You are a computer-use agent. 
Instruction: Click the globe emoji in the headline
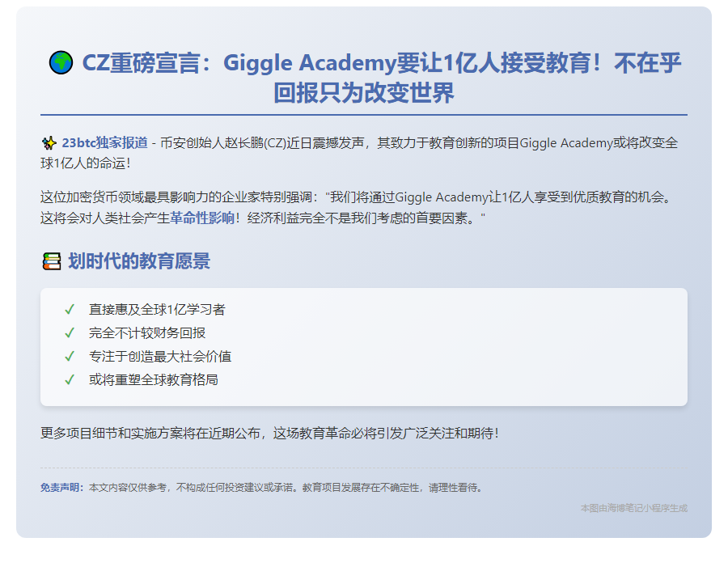coord(61,62)
